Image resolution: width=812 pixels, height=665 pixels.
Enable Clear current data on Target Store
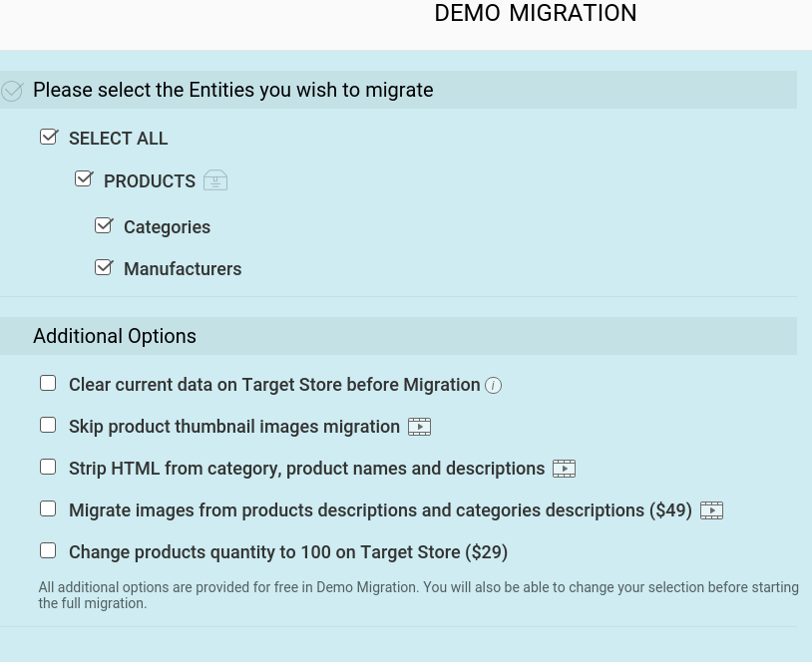(x=48, y=383)
